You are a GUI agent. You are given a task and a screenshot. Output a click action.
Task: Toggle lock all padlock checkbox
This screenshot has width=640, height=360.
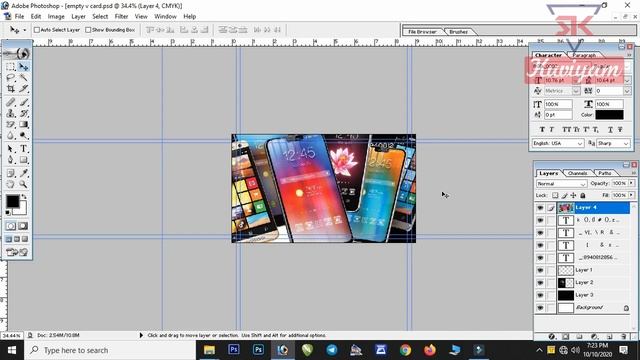[583, 196]
